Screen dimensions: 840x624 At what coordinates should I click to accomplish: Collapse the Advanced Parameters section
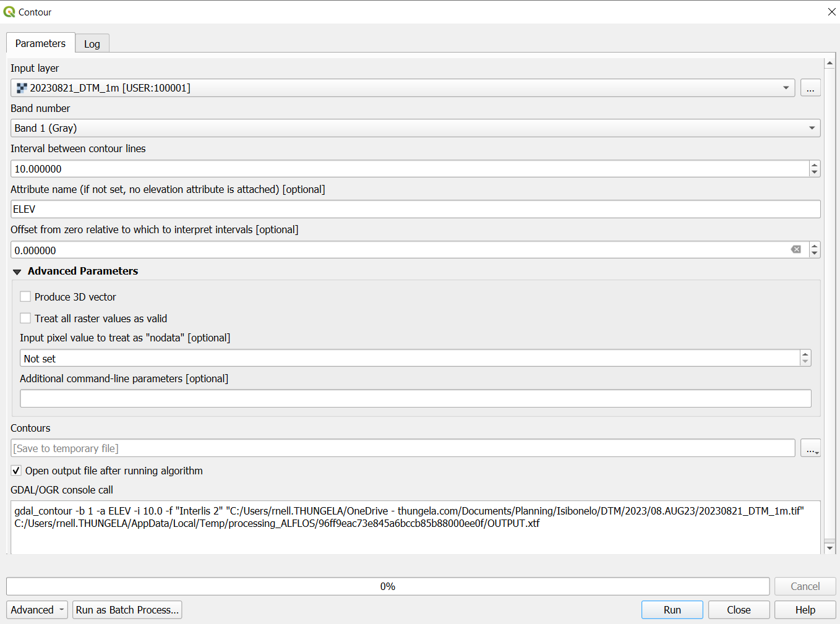click(x=17, y=271)
